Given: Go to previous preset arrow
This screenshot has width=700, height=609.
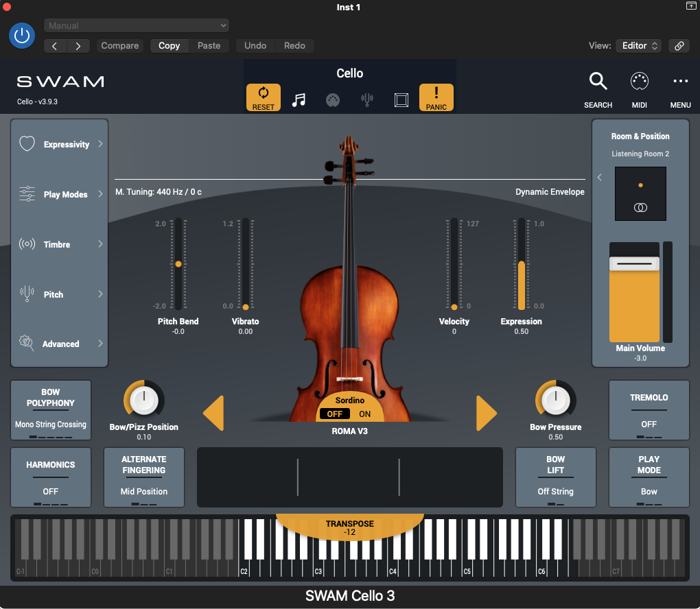Looking at the screenshot, I should [55, 46].
